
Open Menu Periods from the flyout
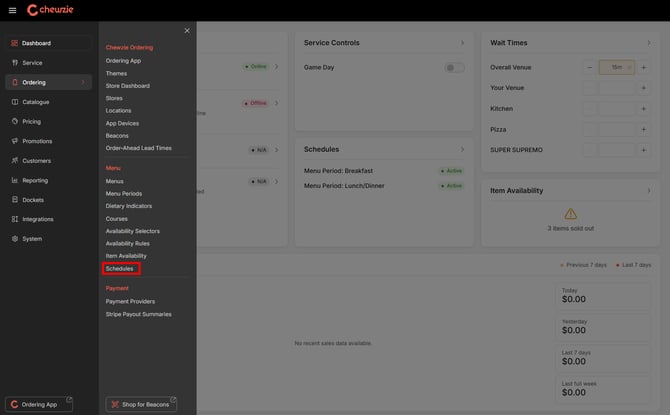click(124, 193)
